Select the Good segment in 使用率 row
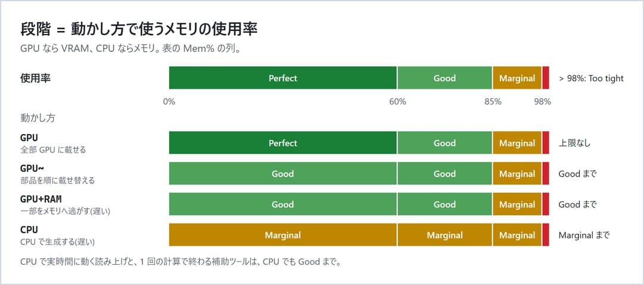Image resolution: width=644 pixels, height=285 pixels. click(444, 78)
